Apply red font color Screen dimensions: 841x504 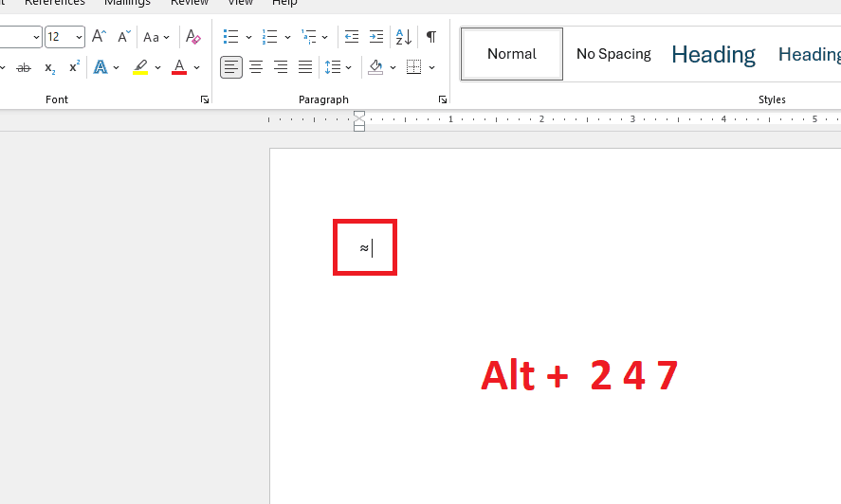click(179, 67)
